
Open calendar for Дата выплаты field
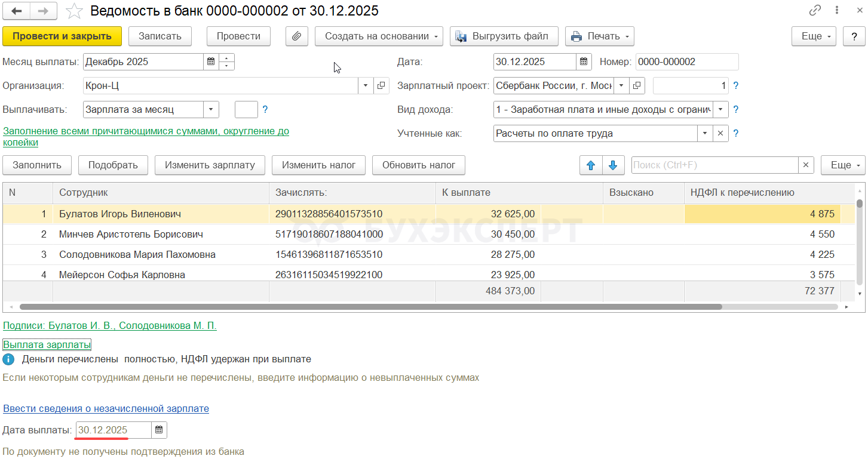[159, 430]
